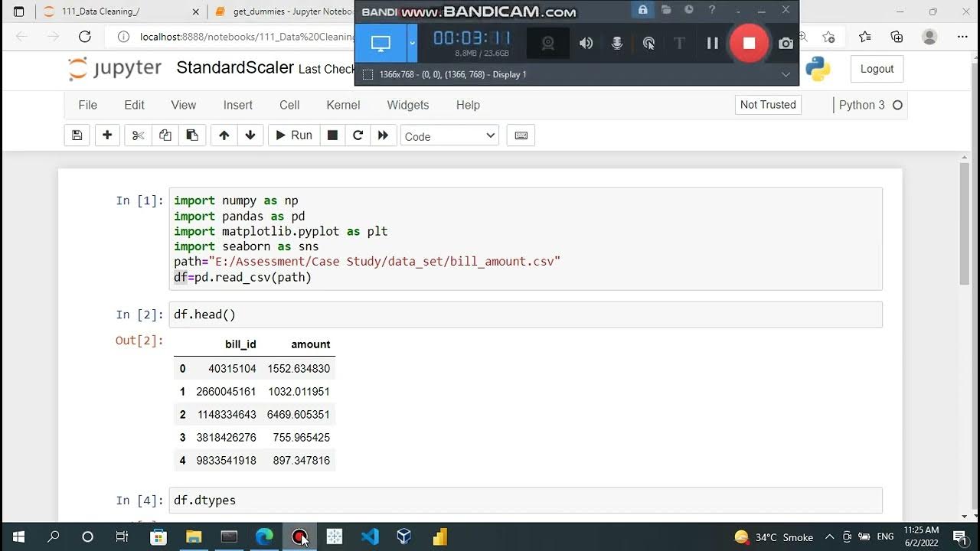
Task: Open cell type Code dropdown
Action: (449, 136)
